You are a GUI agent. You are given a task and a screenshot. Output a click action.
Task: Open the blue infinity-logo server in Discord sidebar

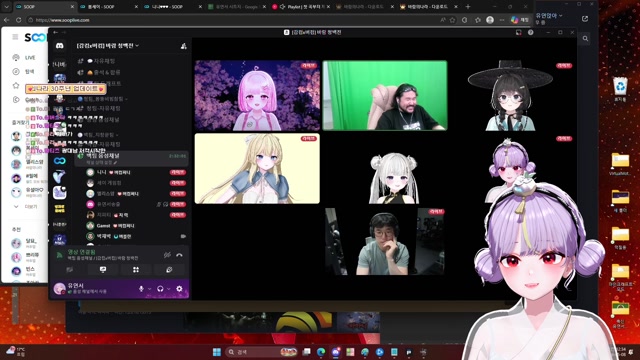60,161
